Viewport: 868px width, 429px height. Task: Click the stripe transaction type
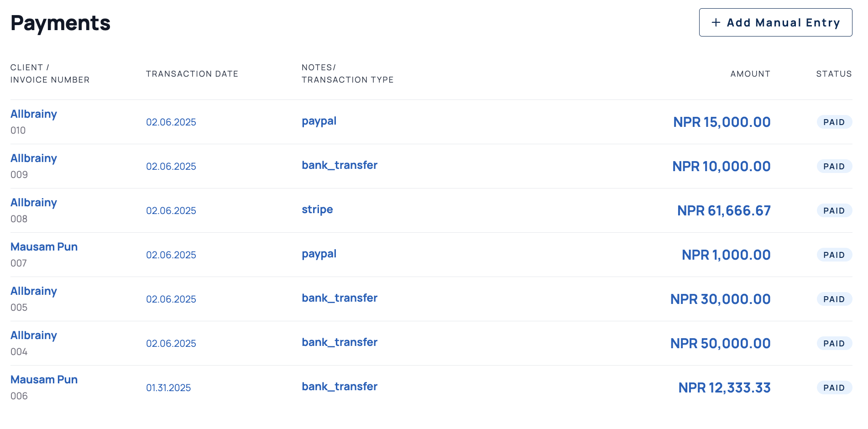(x=317, y=209)
